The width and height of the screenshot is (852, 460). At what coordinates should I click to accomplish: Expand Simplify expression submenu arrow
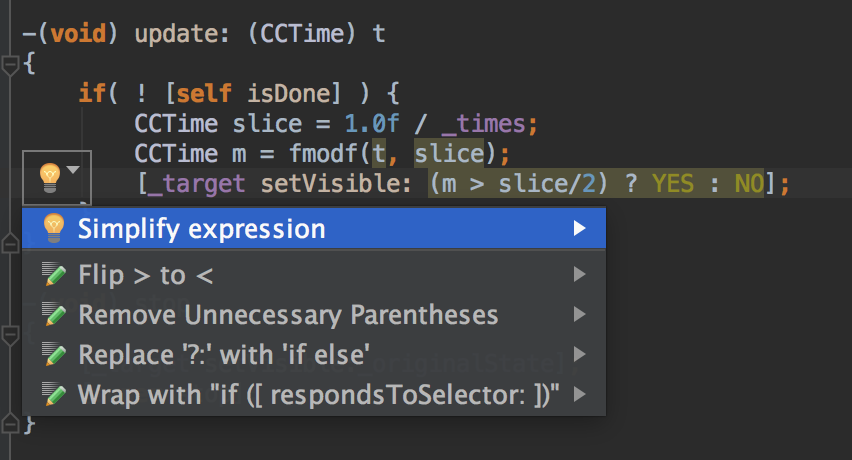[x=579, y=229]
